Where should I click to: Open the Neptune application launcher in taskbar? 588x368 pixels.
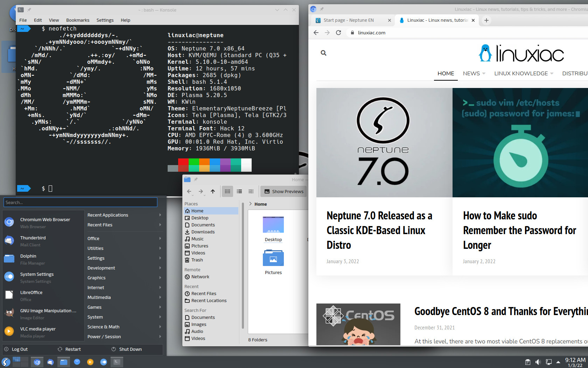click(x=6, y=362)
